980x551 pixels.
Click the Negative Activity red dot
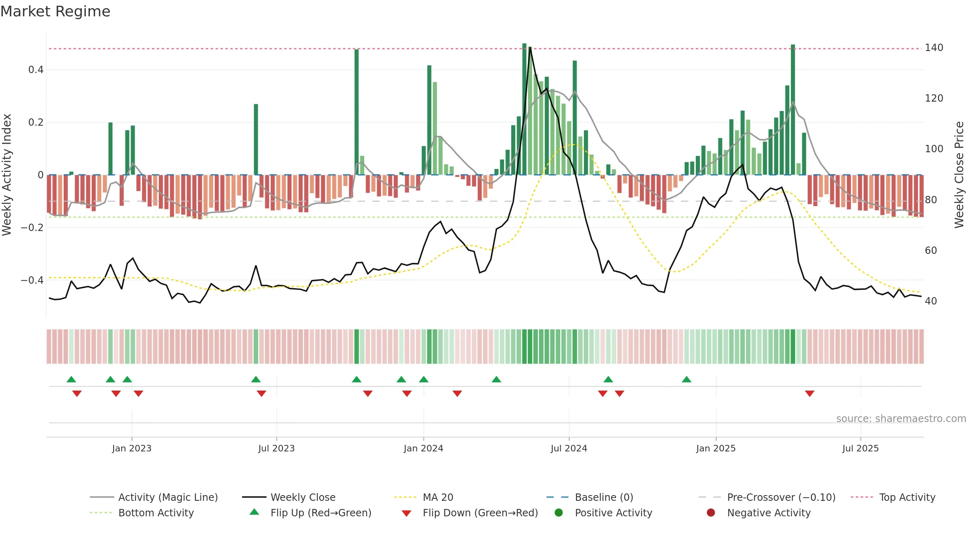[711, 513]
